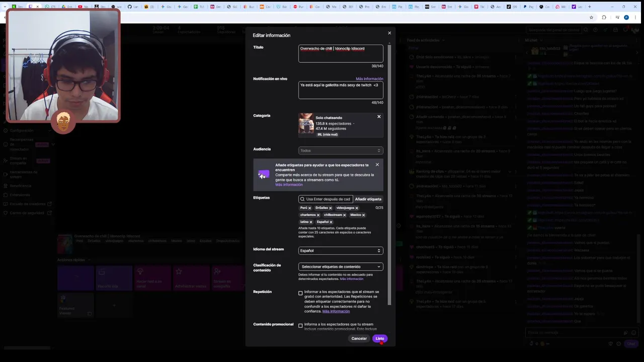The image size is (644, 362).
Task: Remove the Solo chateando category
Action: pos(379,117)
